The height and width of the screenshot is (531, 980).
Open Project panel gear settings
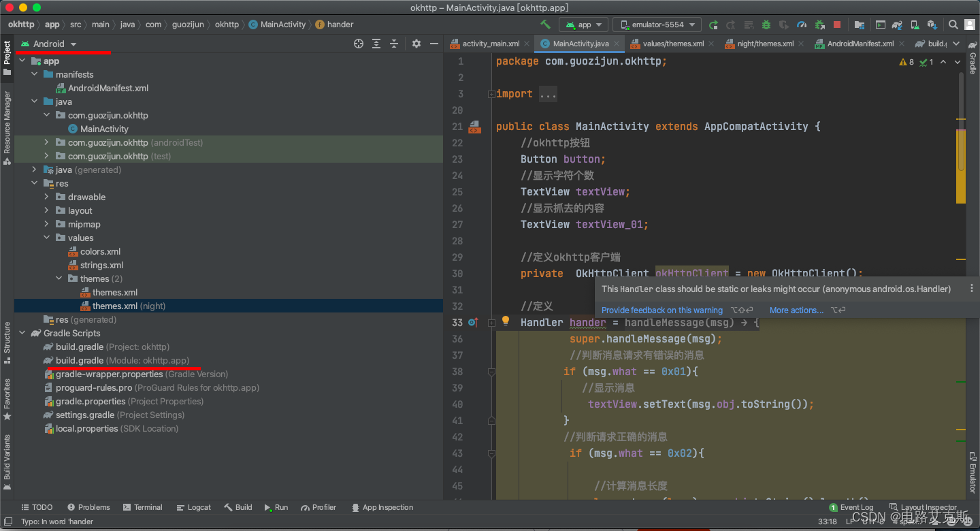coord(416,44)
